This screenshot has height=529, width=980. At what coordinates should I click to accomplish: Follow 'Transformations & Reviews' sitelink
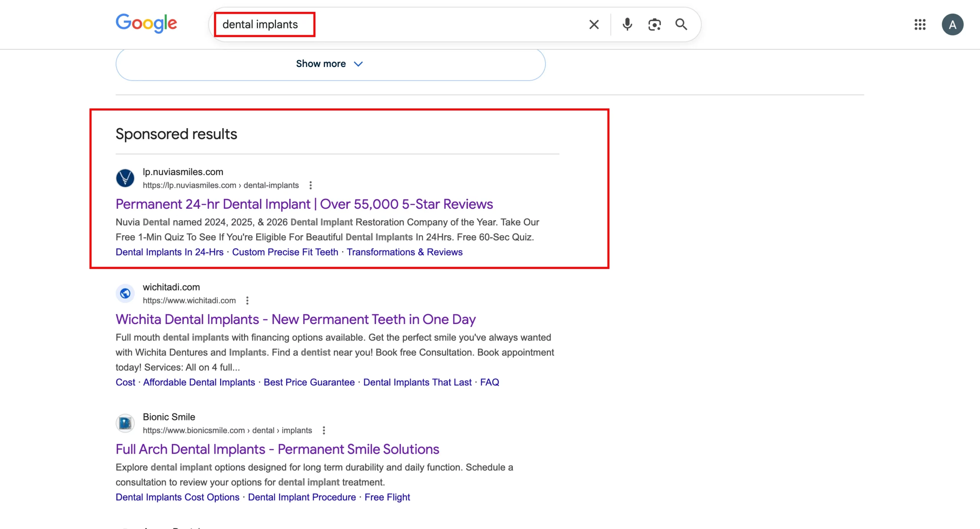[x=404, y=252]
